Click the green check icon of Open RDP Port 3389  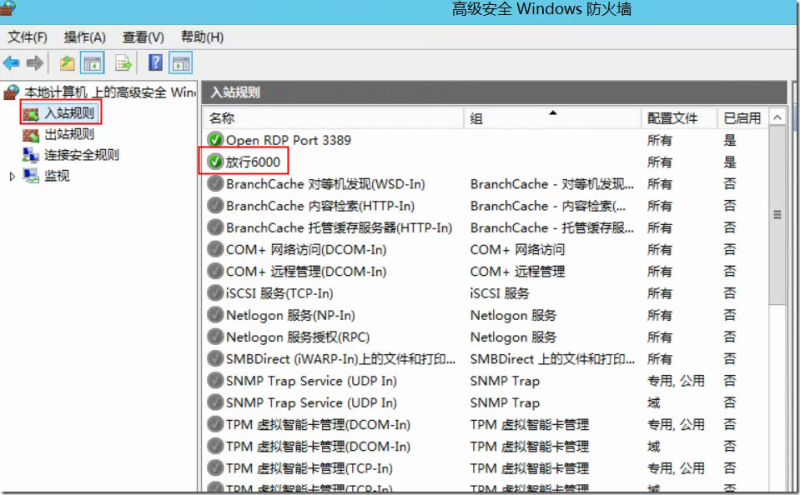click(x=215, y=139)
